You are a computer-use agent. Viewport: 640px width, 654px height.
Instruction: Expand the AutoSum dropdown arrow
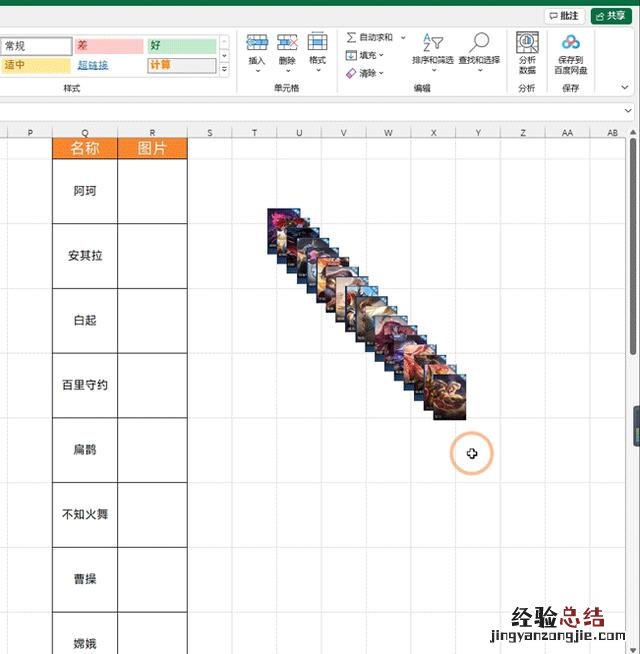403,37
